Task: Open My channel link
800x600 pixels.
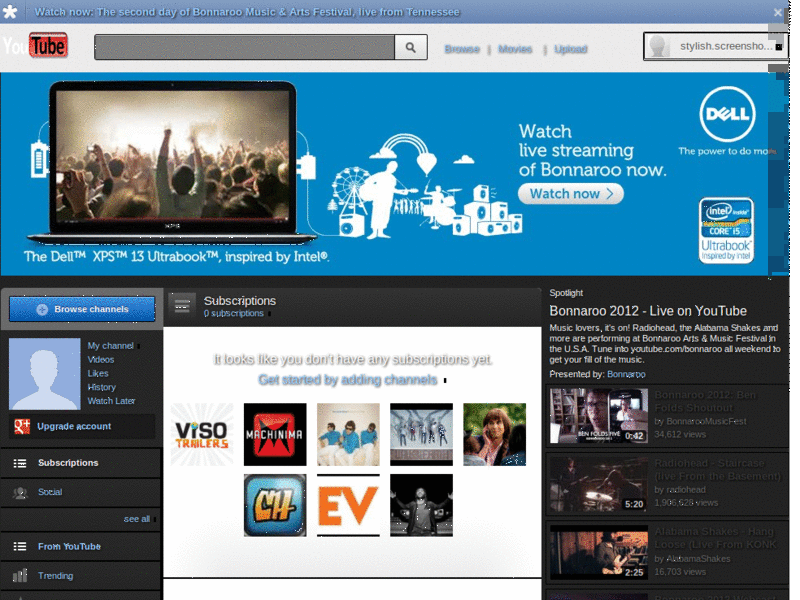Action: coord(111,346)
